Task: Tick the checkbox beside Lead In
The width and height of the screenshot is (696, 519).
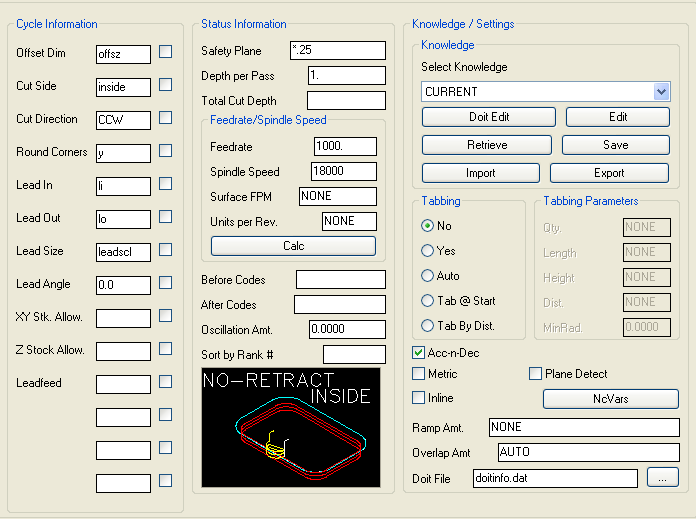Action: tap(166, 184)
